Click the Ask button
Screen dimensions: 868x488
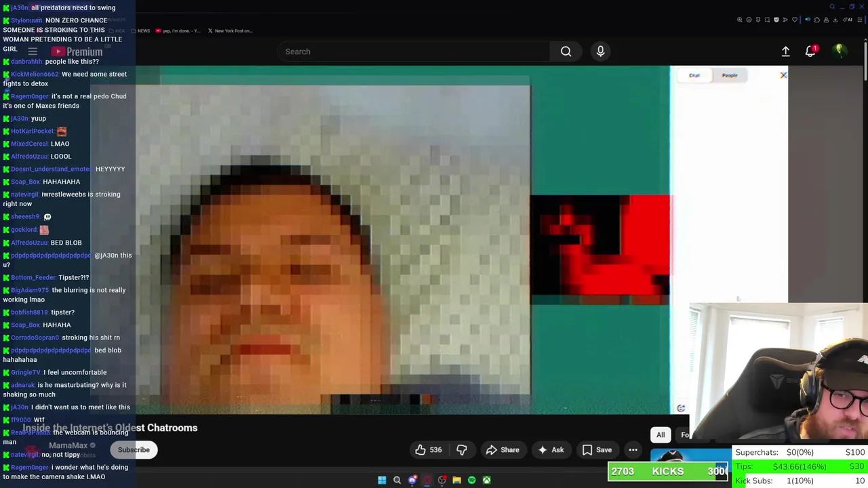(551, 450)
